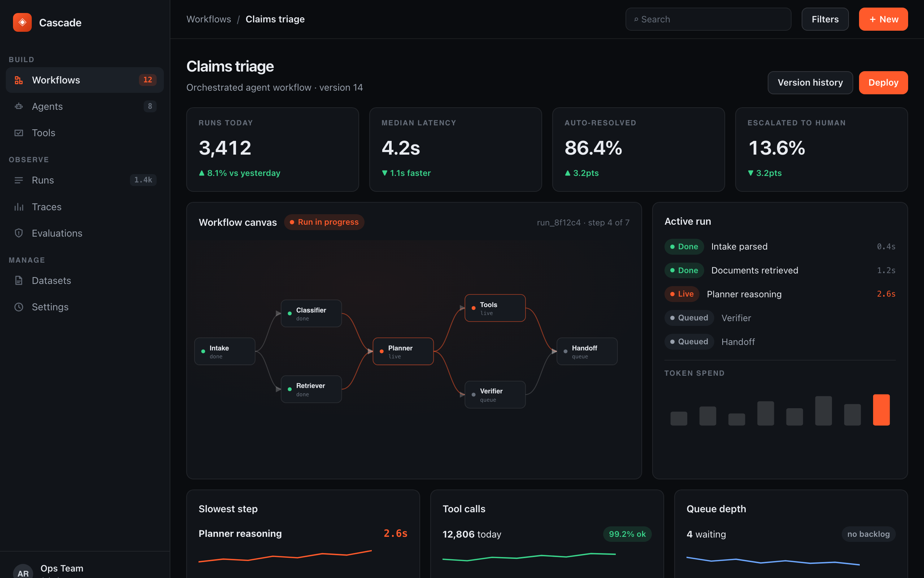Focus the Search input field
The width and height of the screenshot is (924, 578).
point(708,19)
